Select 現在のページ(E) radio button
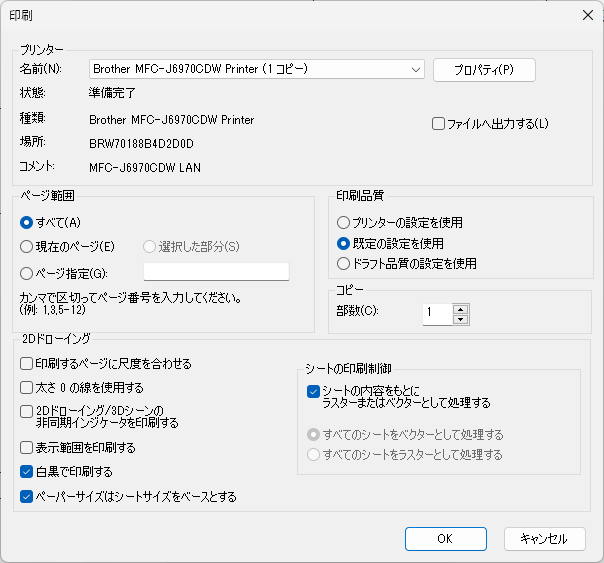 [x=27, y=246]
